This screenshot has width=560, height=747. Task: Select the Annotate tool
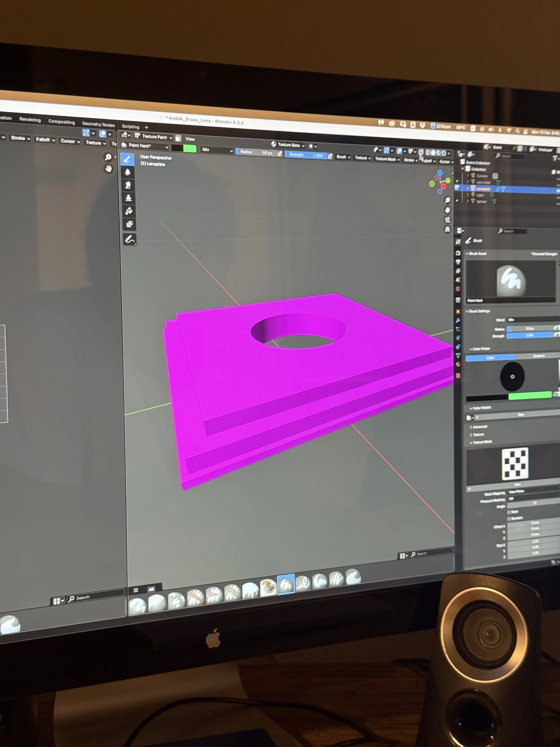[130, 239]
